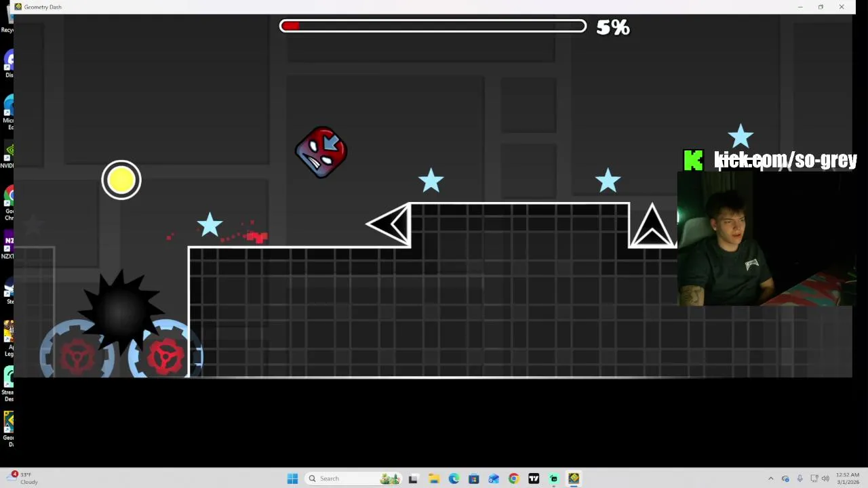The height and width of the screenshot is (488, 868).
Task: Click the blue star above kick.com text
Action: pyautogui.click(x=741, y=136)
